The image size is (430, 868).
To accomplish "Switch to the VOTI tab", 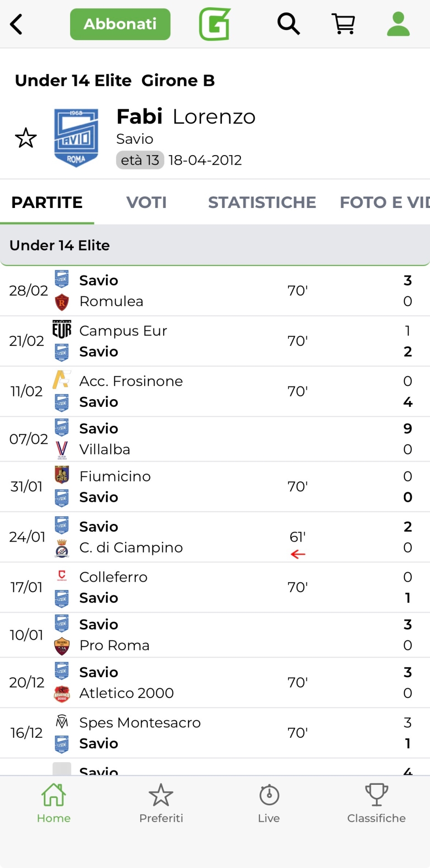I will [x=146, y=203].
